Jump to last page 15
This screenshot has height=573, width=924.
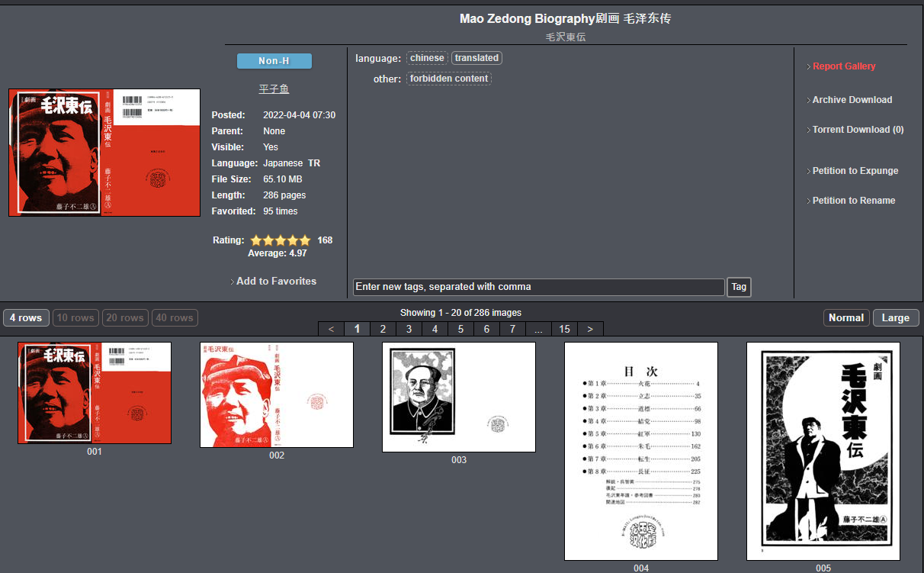564,329
